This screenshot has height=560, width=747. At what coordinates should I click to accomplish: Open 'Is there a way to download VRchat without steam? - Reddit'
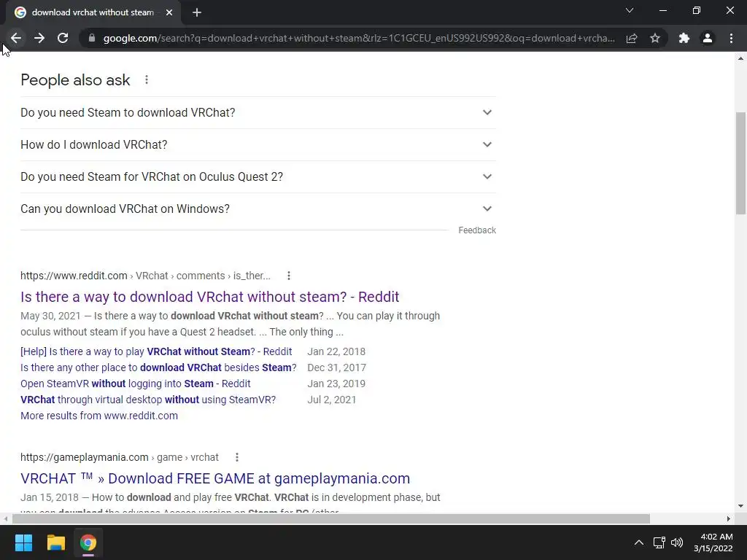tap(209, 297)
